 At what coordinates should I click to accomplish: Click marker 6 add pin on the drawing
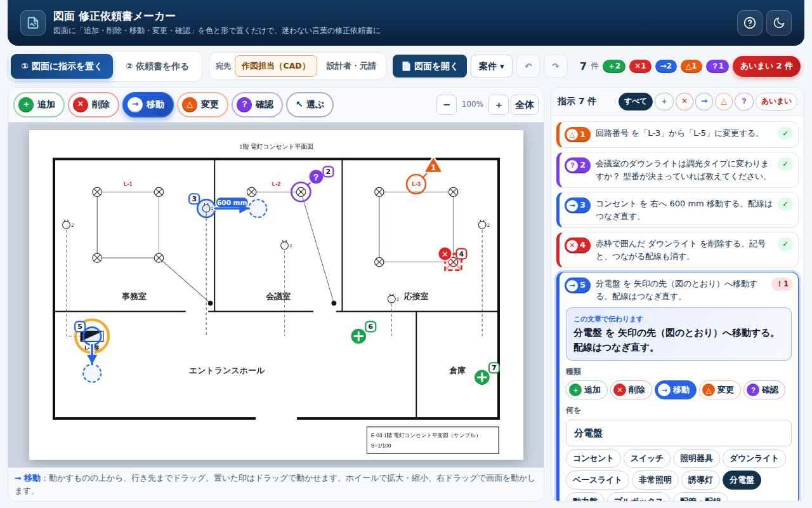358,337
